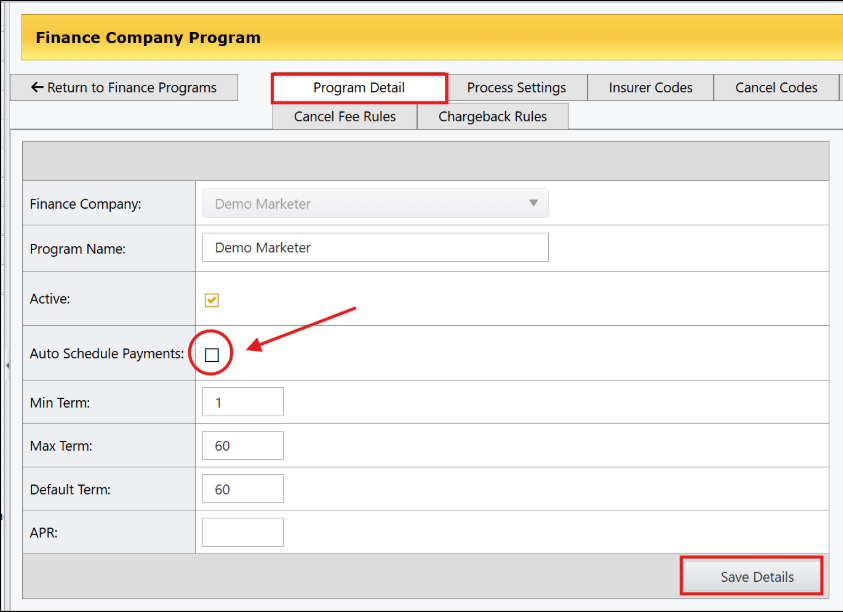
Task: Return to Finance Programs button
Action: tap(124, 88)
